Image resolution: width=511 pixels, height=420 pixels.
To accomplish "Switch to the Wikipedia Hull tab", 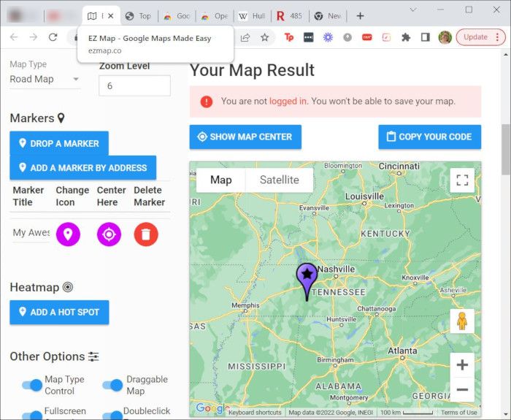I will pos(253,15).
